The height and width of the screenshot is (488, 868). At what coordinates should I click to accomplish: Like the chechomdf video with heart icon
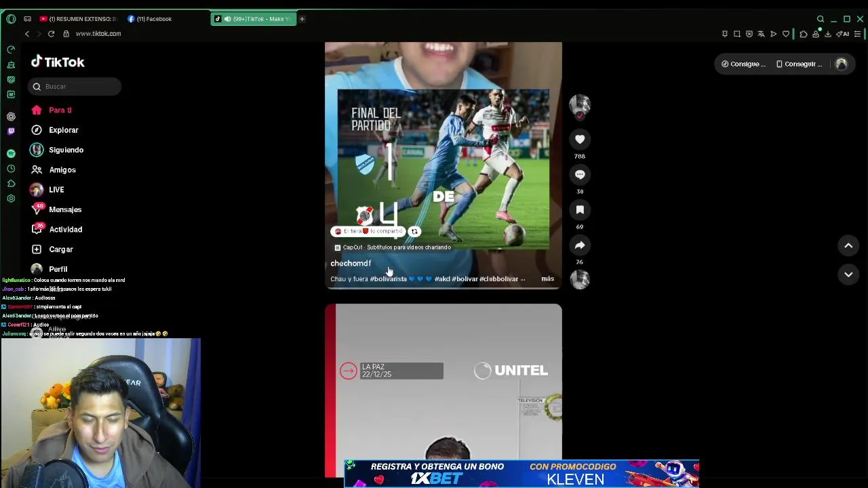point(580,139)
